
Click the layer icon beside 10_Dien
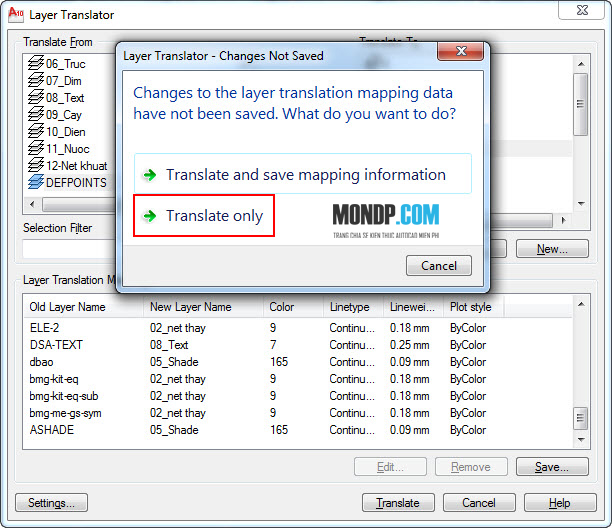pyautogui.click(x=36, y=132)
